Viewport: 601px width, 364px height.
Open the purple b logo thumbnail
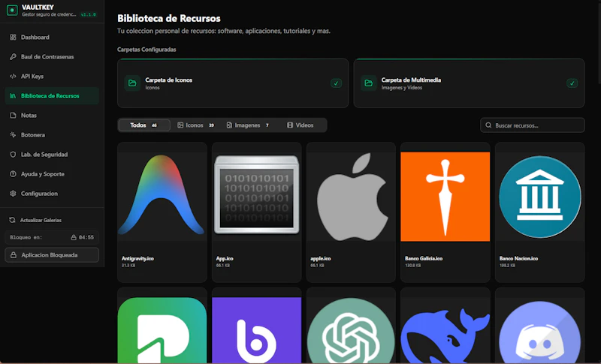tap(256, 330)
